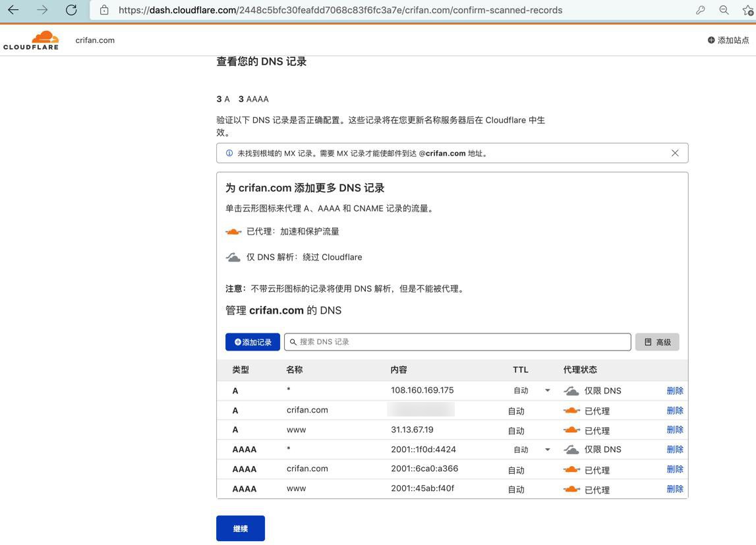Go back to the previous page
Image resolution: width=756 pixels, height=545 pixels.
click(13, 10)
